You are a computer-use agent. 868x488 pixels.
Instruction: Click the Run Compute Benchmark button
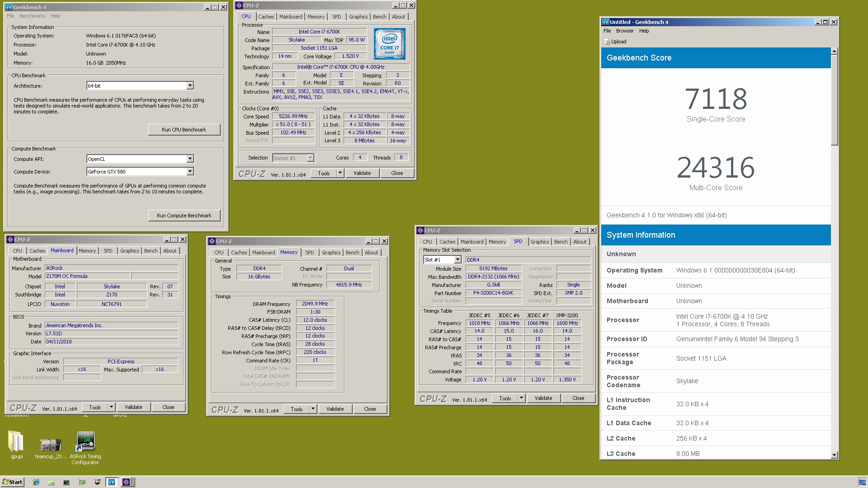(184, 216)
